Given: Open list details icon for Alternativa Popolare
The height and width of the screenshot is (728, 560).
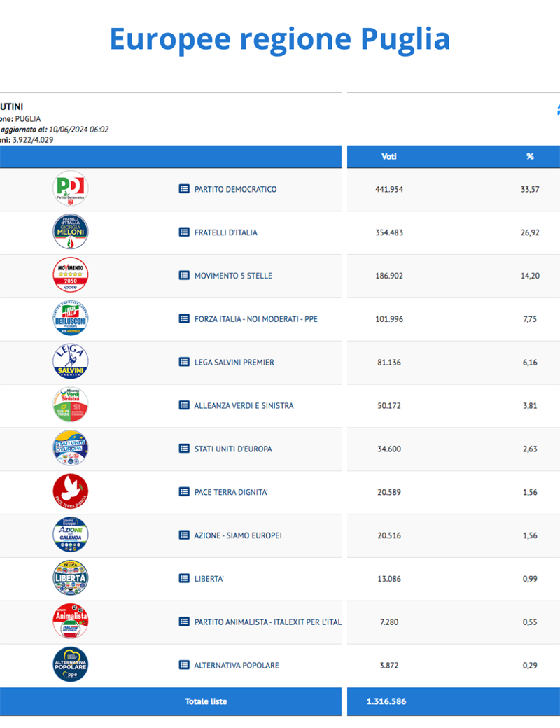Looking at the screenshot, I should 184,665.
